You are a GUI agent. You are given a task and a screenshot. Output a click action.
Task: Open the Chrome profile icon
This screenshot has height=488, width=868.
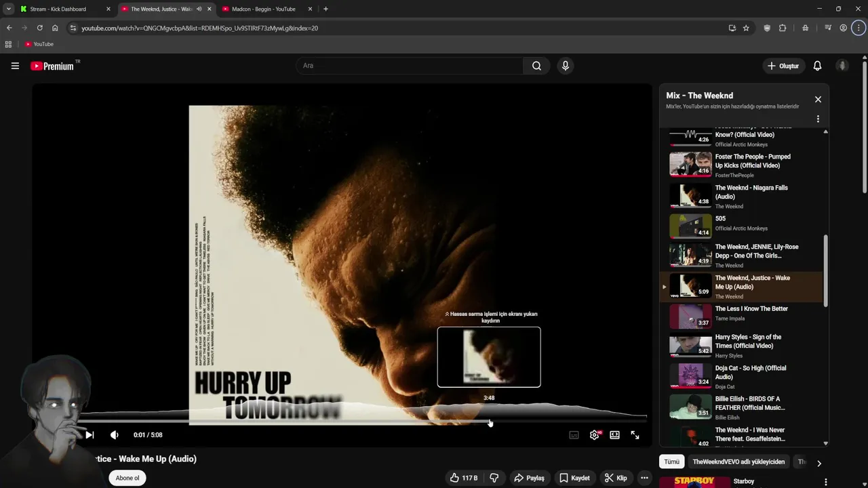coord(844,28)
